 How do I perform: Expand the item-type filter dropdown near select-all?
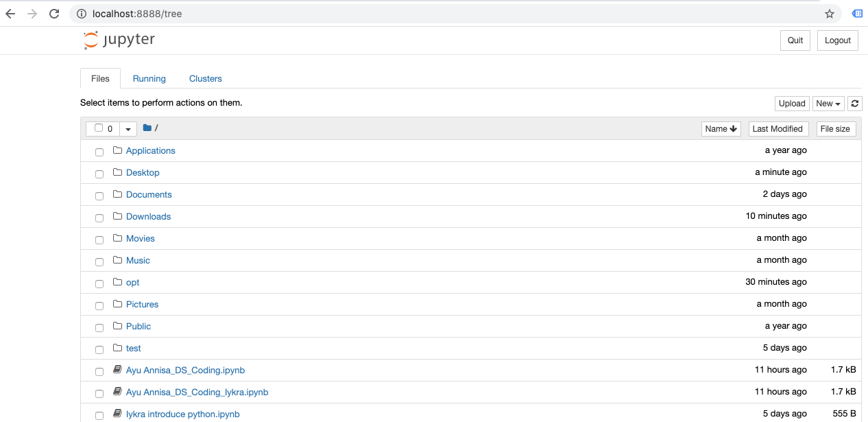[128, 128]
